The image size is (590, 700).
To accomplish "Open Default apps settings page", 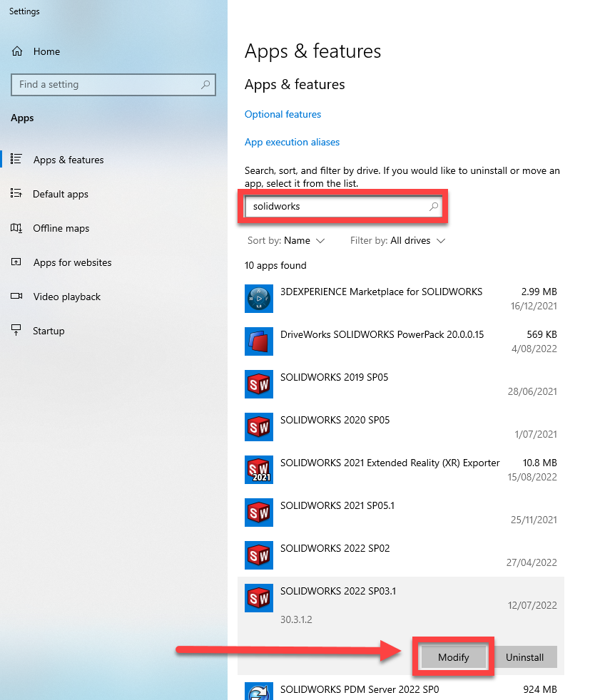I will tap(114, 194).
